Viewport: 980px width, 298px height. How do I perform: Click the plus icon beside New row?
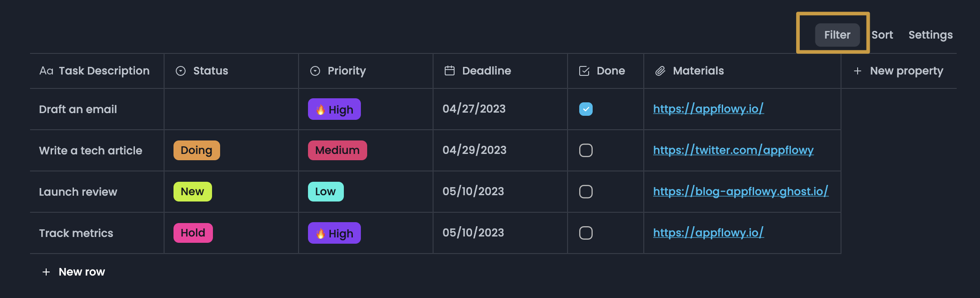[x=46, y=272]
